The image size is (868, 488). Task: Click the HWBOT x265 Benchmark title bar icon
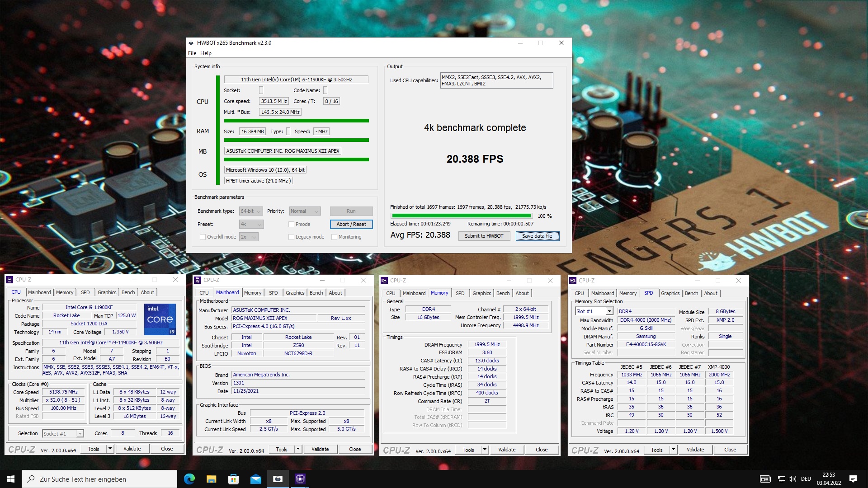(191, 43)
